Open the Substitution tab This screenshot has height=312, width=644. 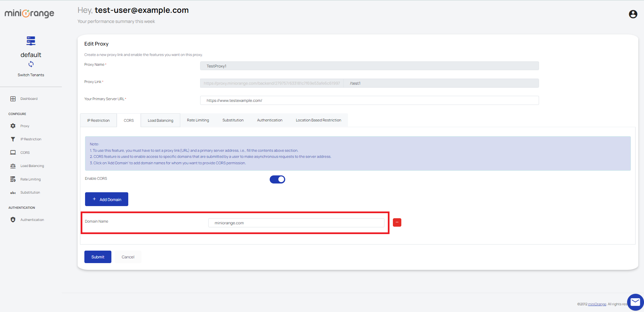coord(233,120)
